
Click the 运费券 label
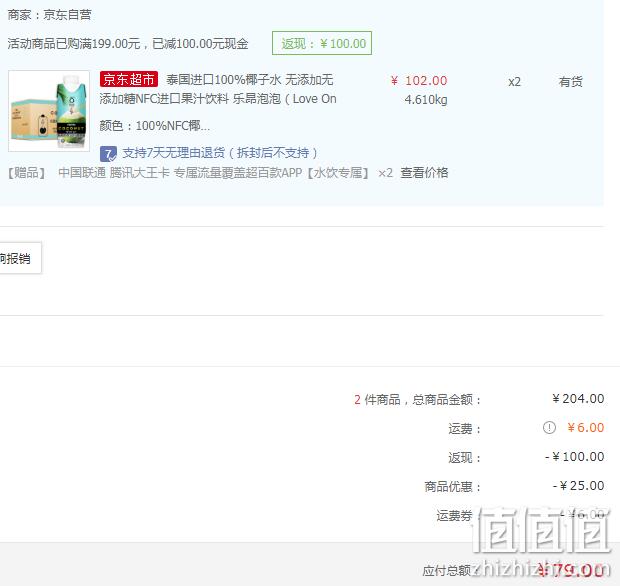(x=454, y=516)
